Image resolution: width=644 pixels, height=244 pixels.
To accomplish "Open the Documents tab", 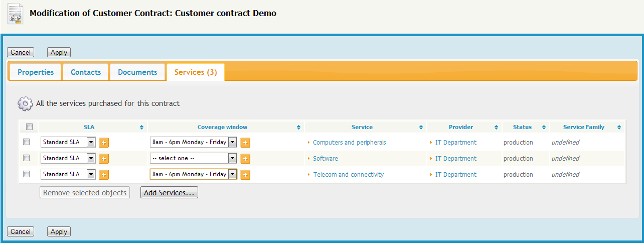I will (137, 72).
